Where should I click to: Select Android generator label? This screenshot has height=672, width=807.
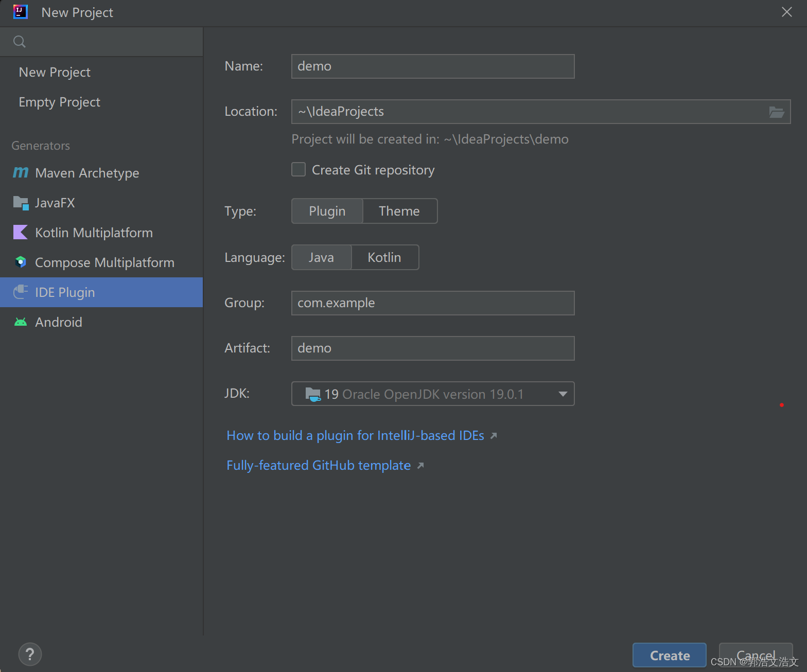pos(59,322)
